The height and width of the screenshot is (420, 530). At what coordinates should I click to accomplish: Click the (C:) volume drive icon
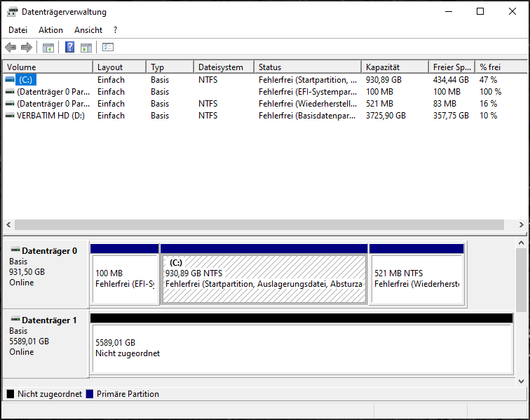(10, 79)
